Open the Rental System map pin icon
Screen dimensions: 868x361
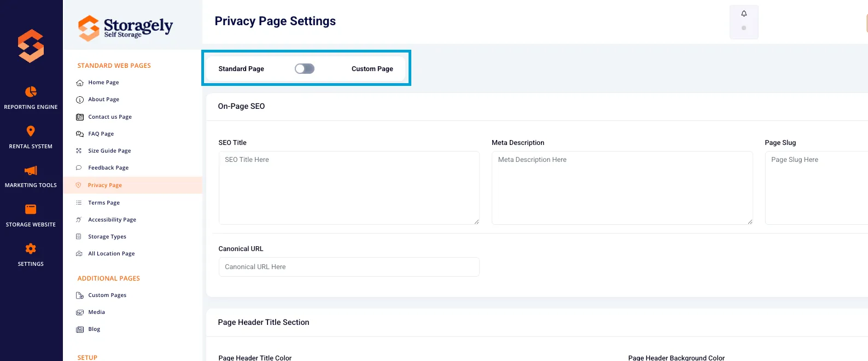[x=31, y=131]
